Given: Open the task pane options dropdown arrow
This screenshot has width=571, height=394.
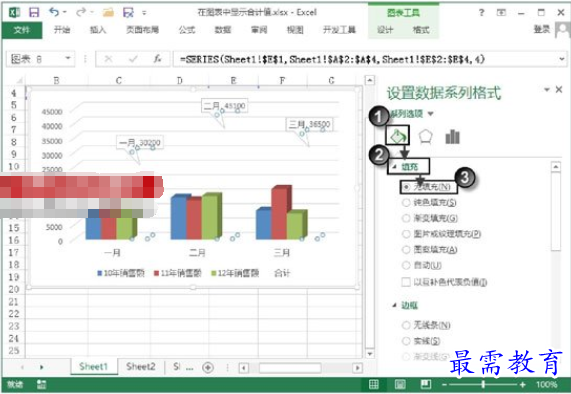Looking at the screenshot, I should click(x=547, y=89).
